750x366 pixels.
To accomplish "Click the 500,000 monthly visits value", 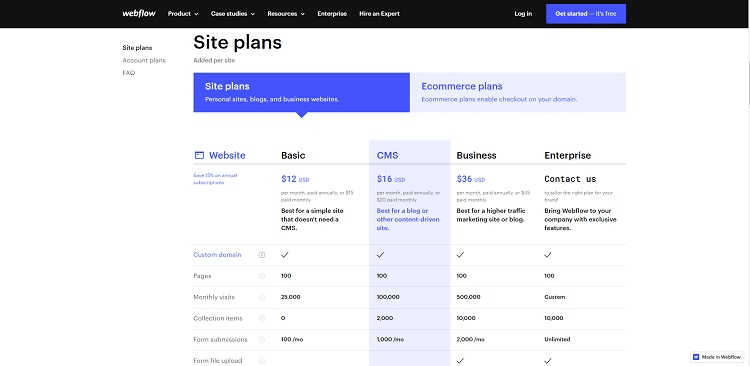I will 468,297.
